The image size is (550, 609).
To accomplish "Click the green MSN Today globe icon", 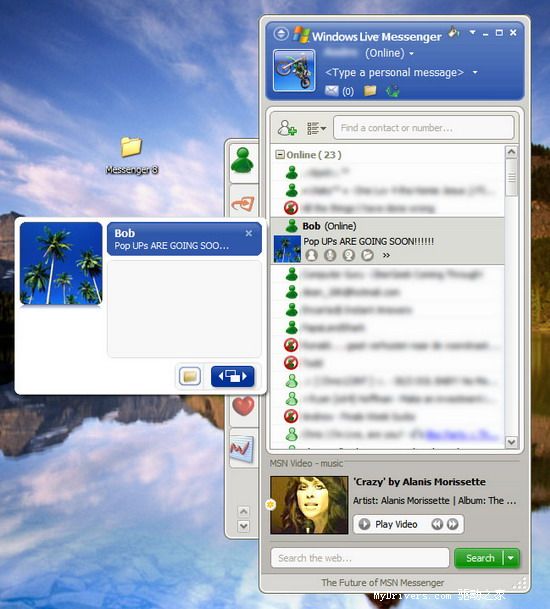I will click(393, 90).
